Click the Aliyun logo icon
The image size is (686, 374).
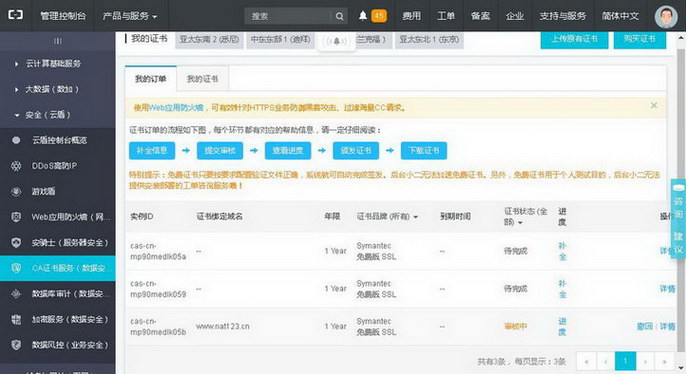click(16, 15)
